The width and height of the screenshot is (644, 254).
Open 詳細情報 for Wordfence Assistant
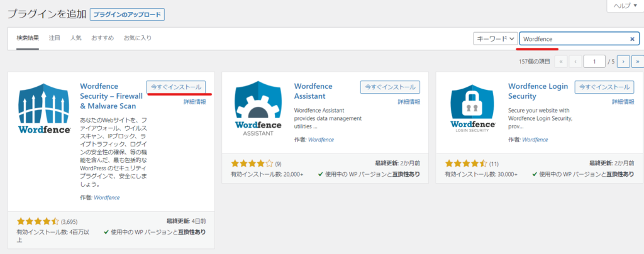click(409, 102)
